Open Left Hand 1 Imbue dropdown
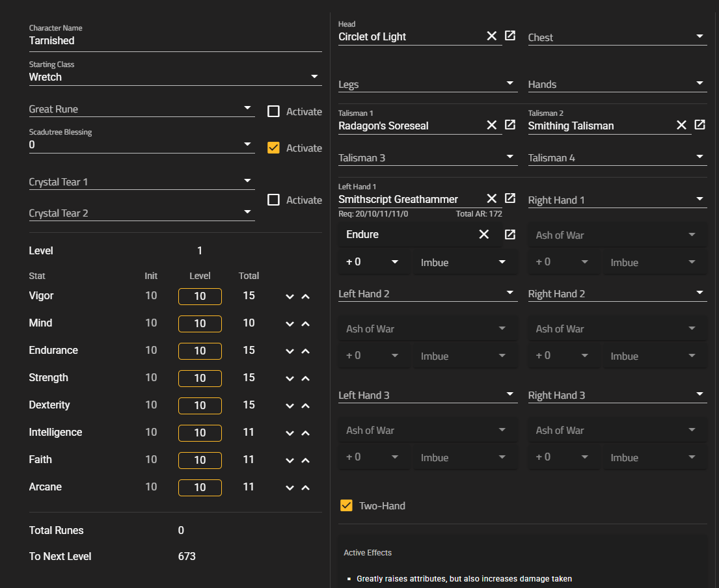The width and height of the screenshot is (719, 588). pos(465,262)
